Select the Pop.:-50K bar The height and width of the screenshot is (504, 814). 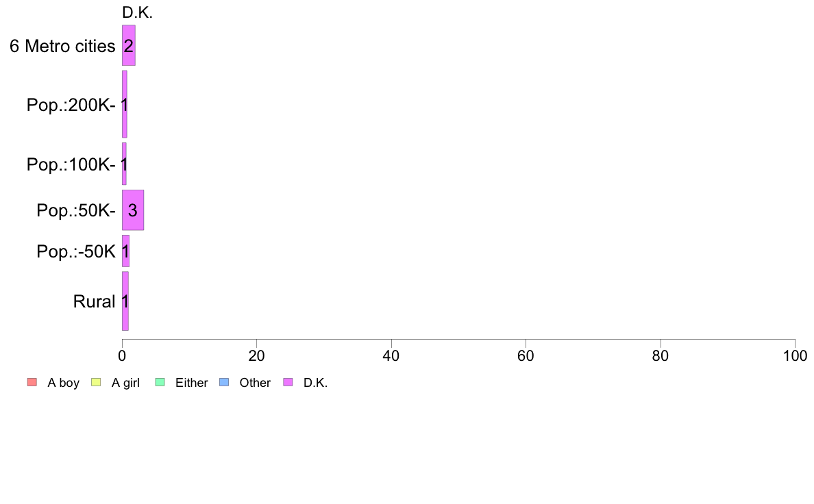coord(125,251)
